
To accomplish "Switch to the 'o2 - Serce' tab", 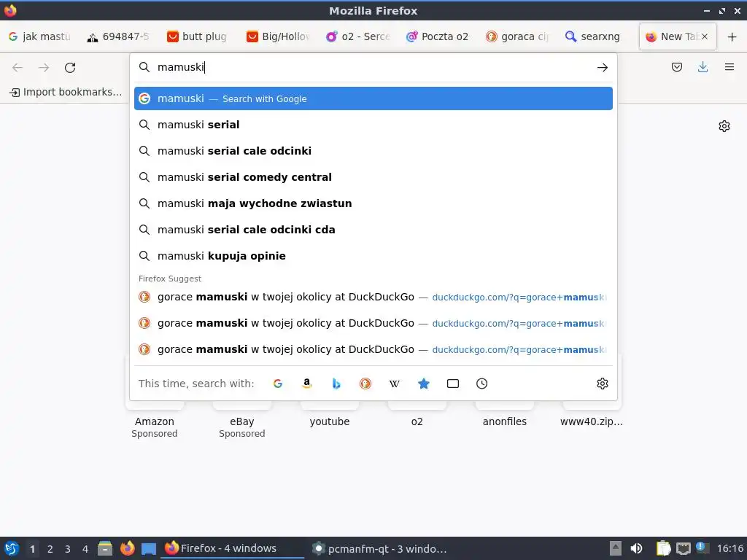I will [357, 36].
